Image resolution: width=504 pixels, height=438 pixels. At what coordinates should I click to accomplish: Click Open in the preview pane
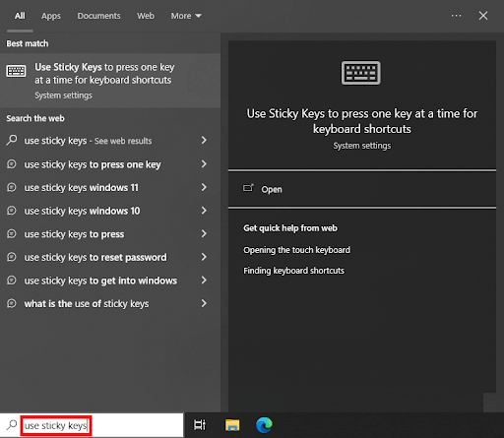pyautogui.click(x=362, y=189)
